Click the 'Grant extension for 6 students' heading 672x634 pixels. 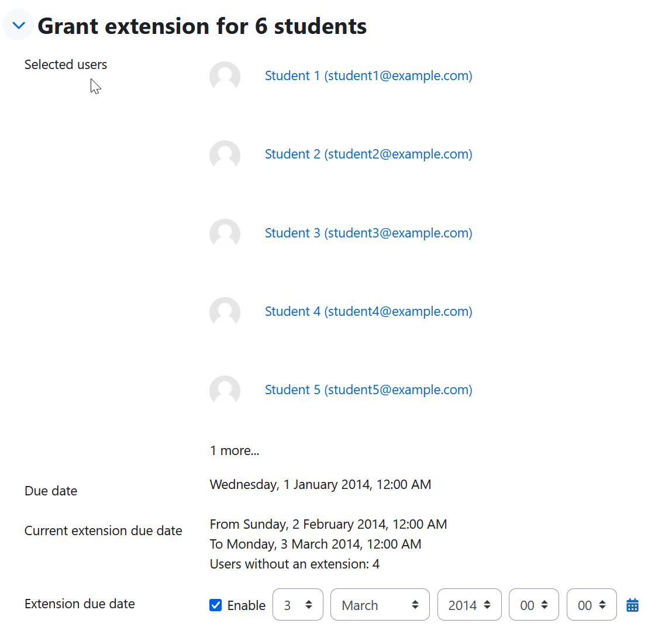[202, 26]
